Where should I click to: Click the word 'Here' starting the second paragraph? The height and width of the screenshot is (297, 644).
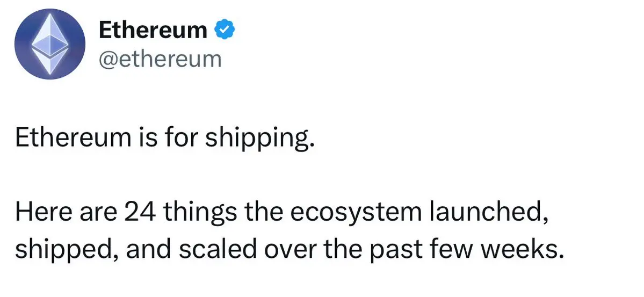41,212
